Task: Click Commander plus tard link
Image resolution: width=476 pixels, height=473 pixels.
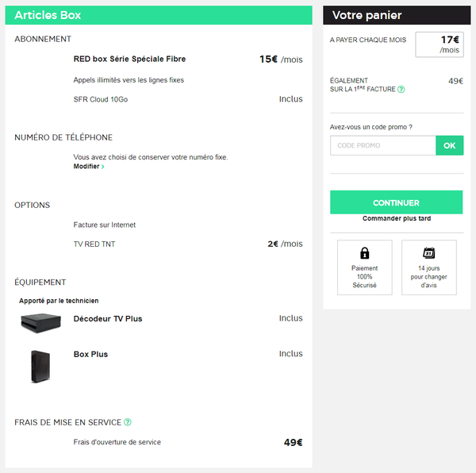Action: pyautogui.click(x=396, y=218)
